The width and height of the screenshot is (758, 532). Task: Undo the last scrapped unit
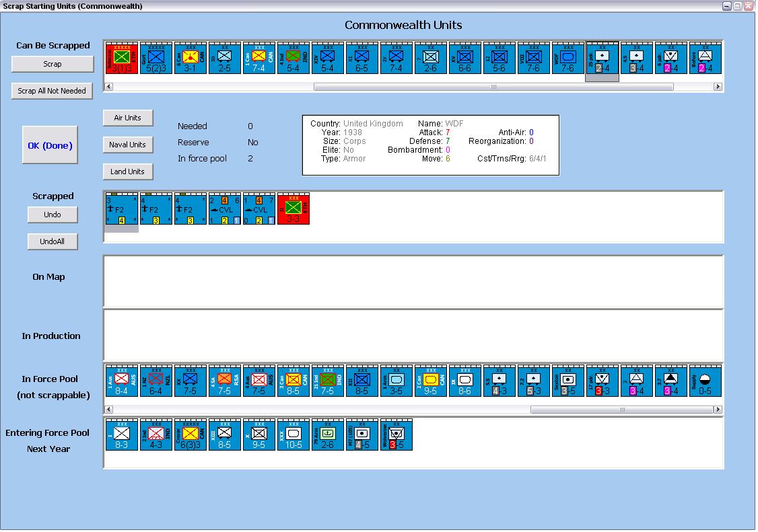[x=53, y=215]
